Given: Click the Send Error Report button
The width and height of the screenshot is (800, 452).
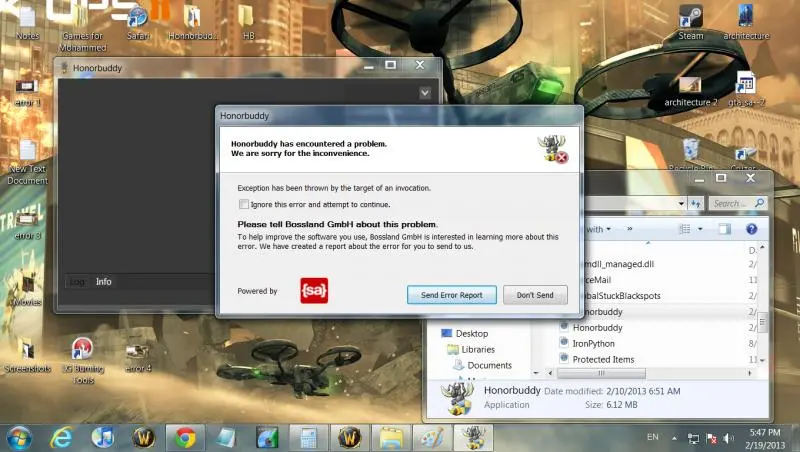Looking at the screenshot, I should (452, 295).
